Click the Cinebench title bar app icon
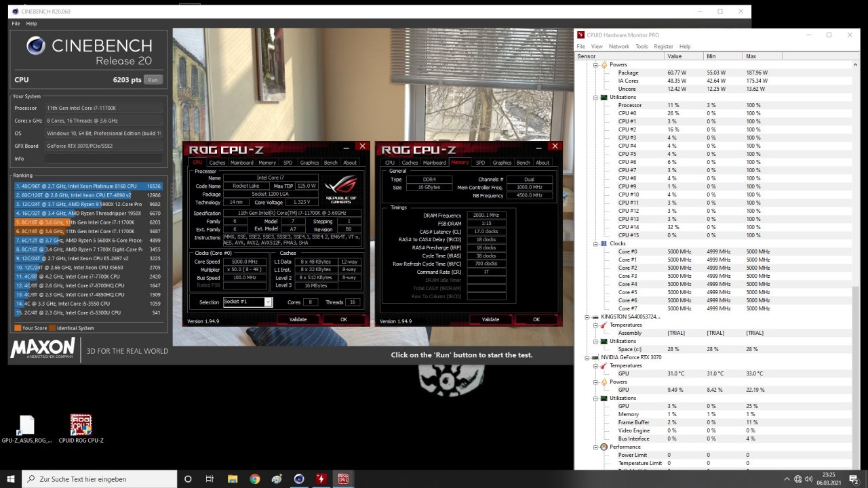The image size is (868, 488). pos(15,12)
